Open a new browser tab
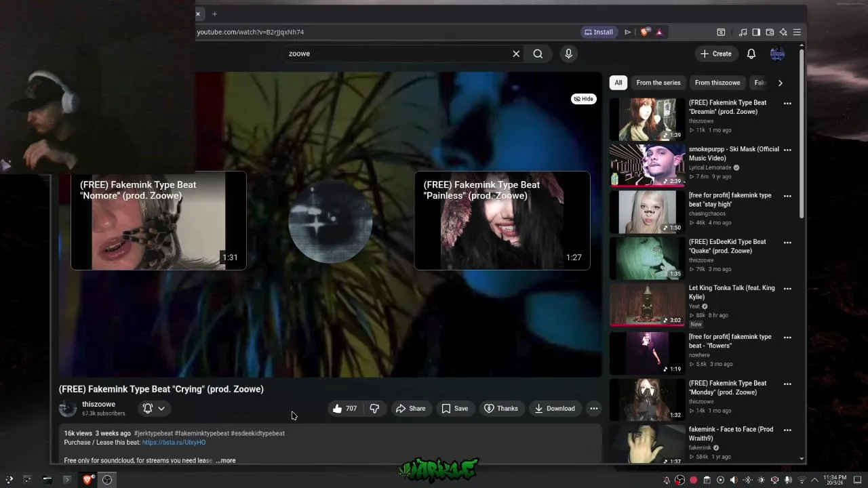The height and width of the screenshot is (488, 868). (x=214, y=14)
